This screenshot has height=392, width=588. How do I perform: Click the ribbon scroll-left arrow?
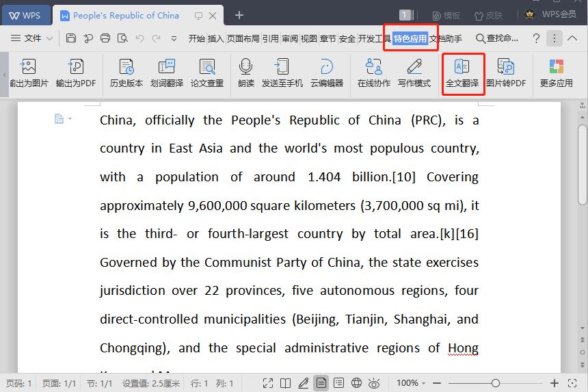coord(4,75)
